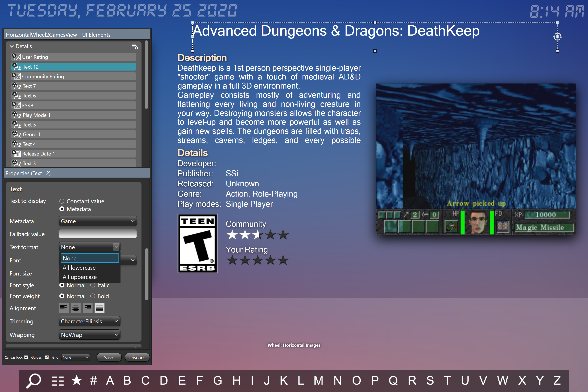The height and width of the screenshot is (392, 588).
Task: Collapse the Details section chevron
Action: (11, 46)
